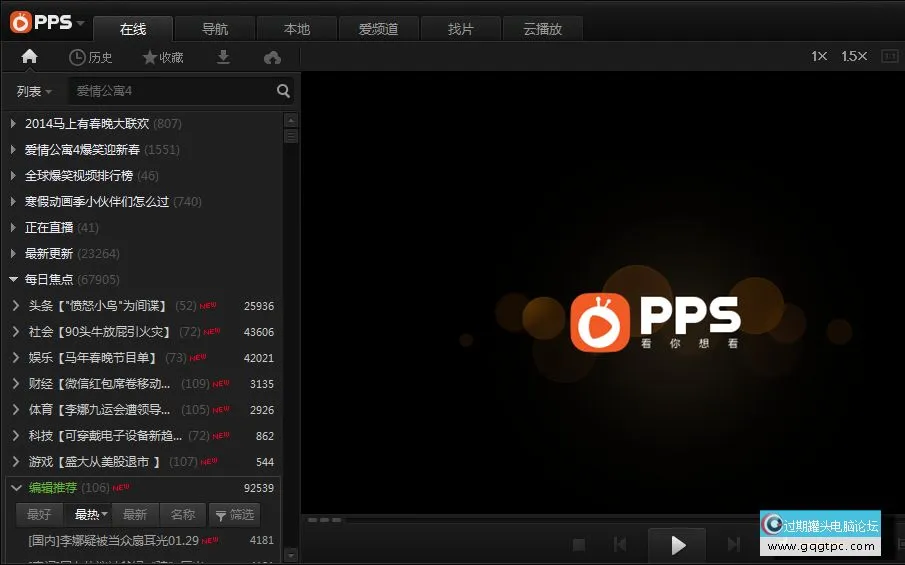Image resolution: width=905 pixels, height=565 pixels.
Task: Click the filter funnel 筛选 button
Action: tap(234, 515)
